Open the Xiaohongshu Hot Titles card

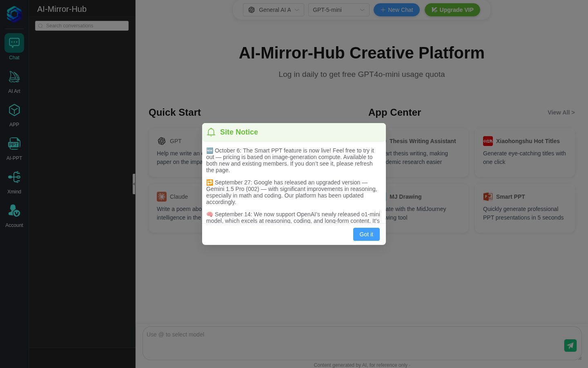pos(525,153)
